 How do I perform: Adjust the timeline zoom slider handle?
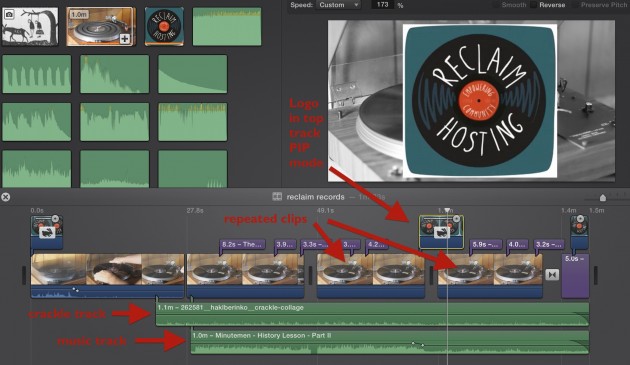click(603, 197)
